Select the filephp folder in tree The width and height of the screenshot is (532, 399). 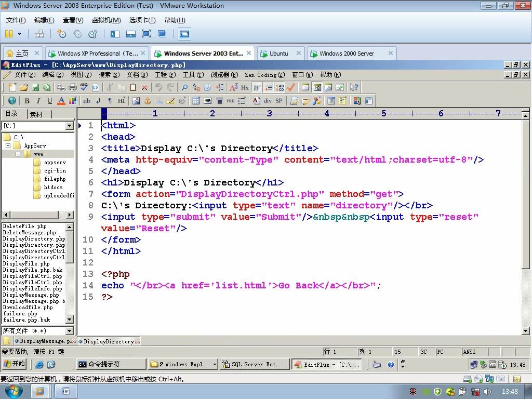(55, 179)
